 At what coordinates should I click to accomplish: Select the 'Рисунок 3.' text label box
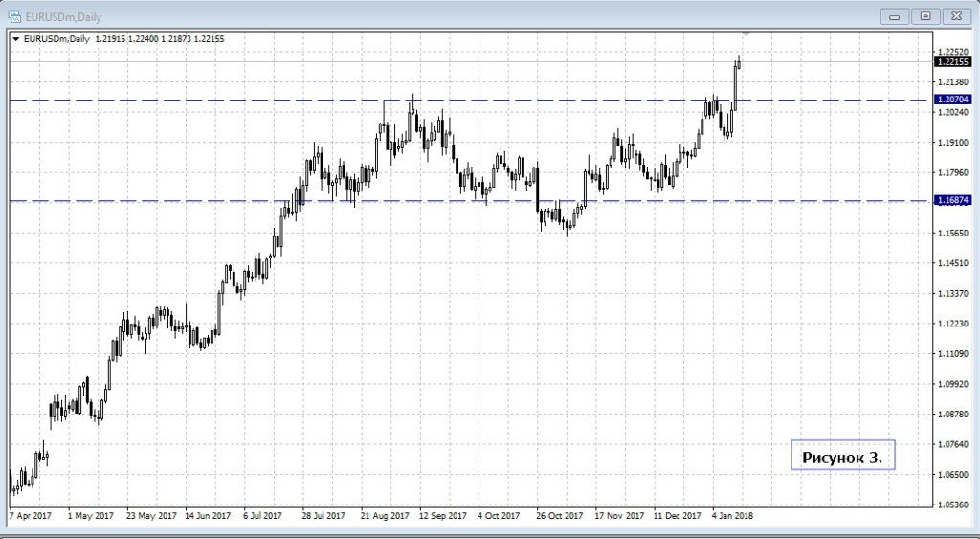[x=842, y=458]
